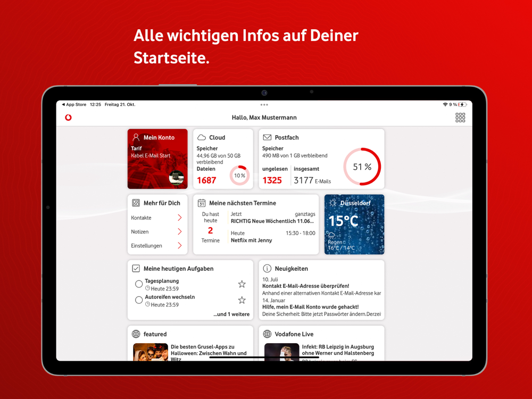Tap the Postfach envelope icon
The width and height of the screenshot is (532, 399).
point(267,137)
